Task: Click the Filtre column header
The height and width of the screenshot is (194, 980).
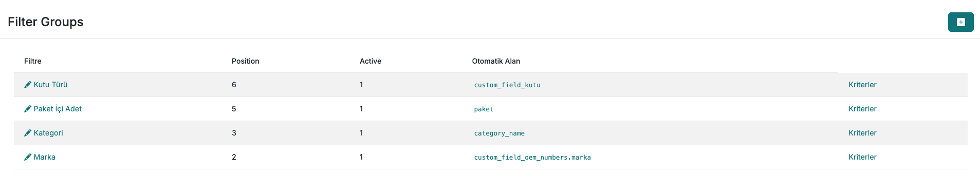Action: (x=32, y=61)
